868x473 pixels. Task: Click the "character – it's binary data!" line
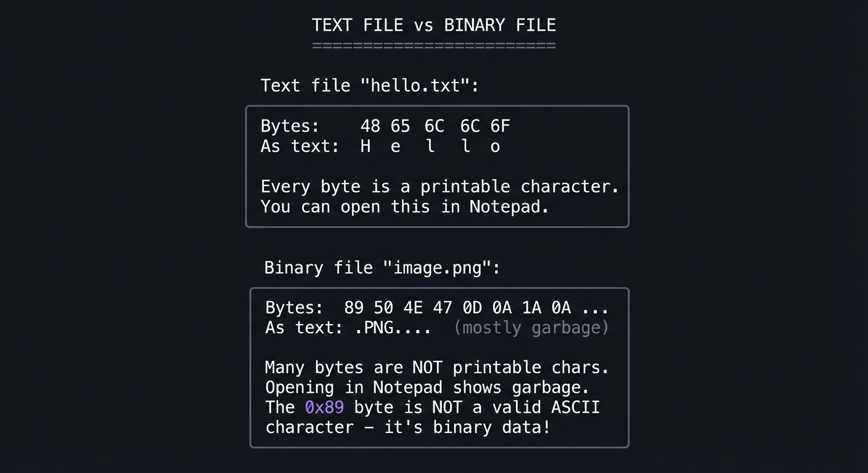tap(407, 427)
